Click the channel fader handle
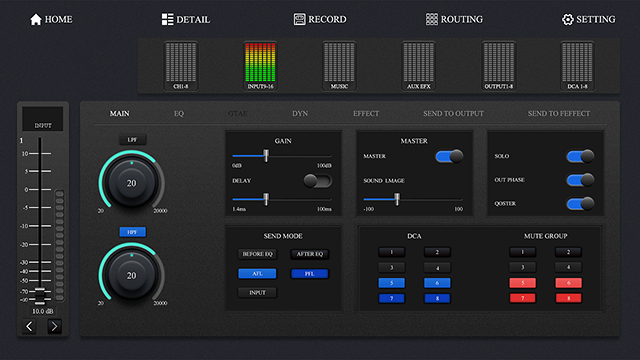640x360 pixels. point(40,296)
